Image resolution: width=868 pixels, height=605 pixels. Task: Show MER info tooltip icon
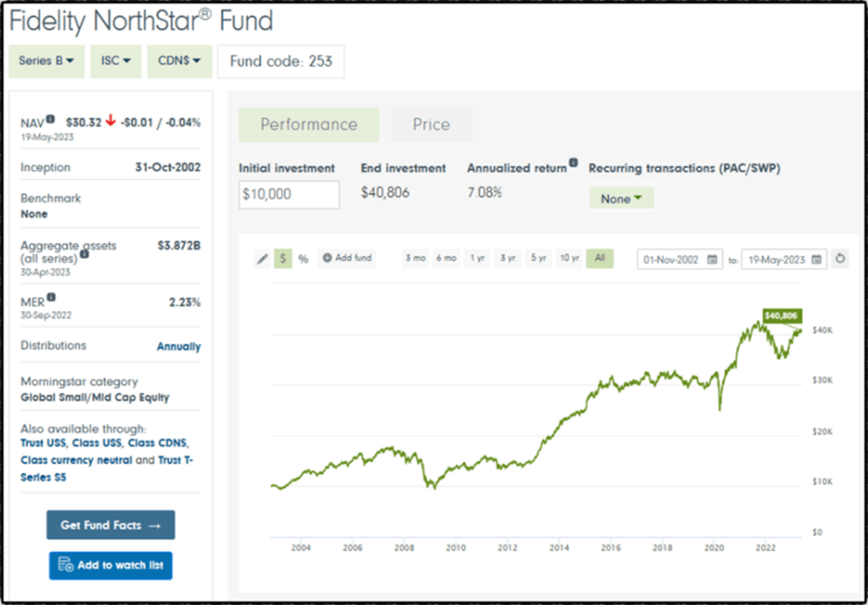[x=51, y=298]
